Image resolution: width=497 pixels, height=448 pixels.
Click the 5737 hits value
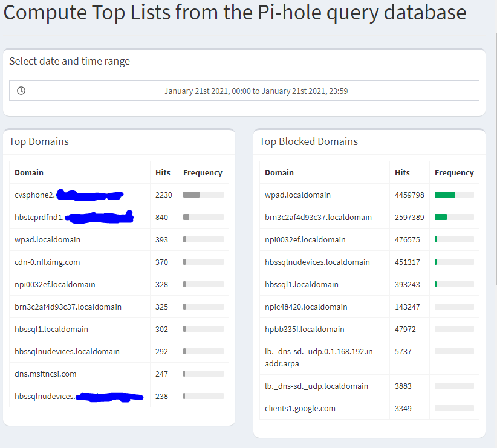tap(403, 352)
